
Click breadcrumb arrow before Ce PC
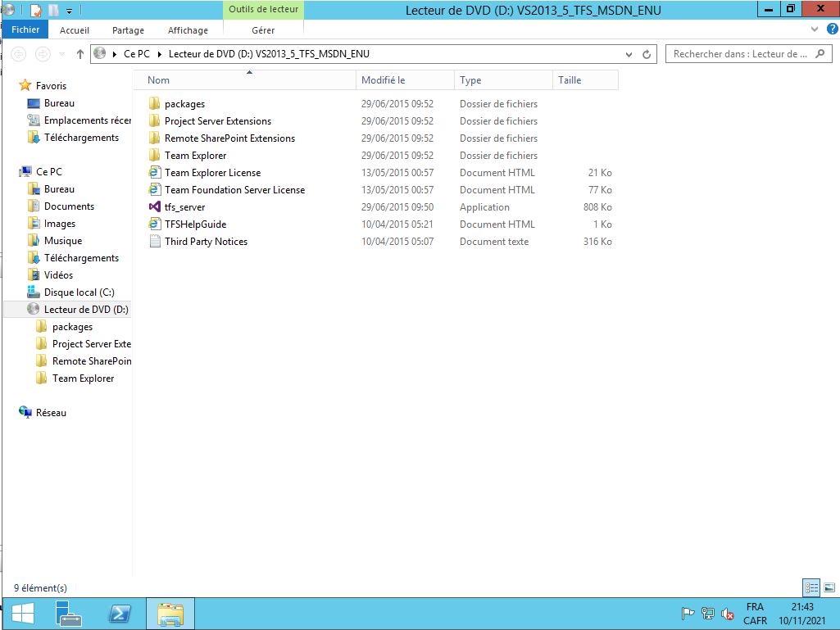115,54
